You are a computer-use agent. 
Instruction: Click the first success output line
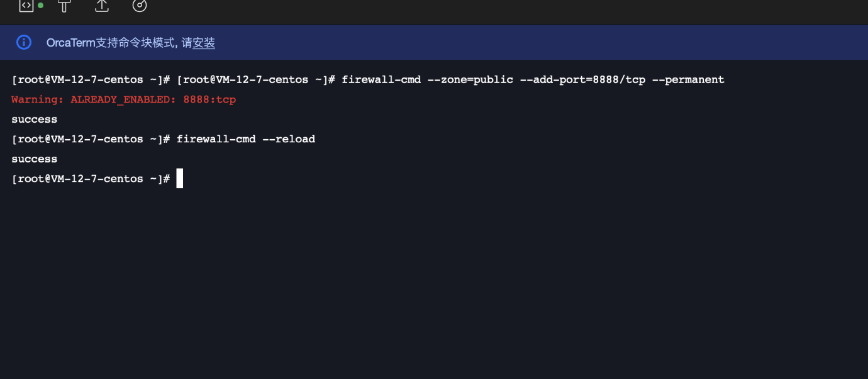(35, 120)
